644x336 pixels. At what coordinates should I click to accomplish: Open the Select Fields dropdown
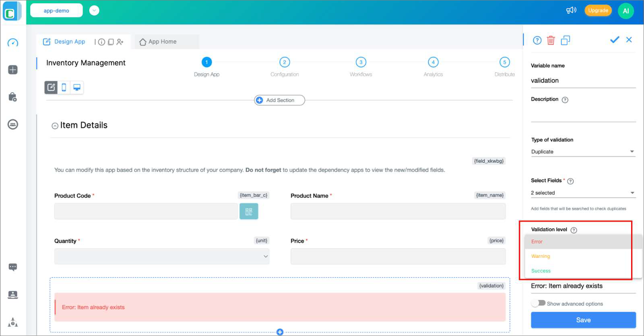pyautogui.click(x=583, y=193)
